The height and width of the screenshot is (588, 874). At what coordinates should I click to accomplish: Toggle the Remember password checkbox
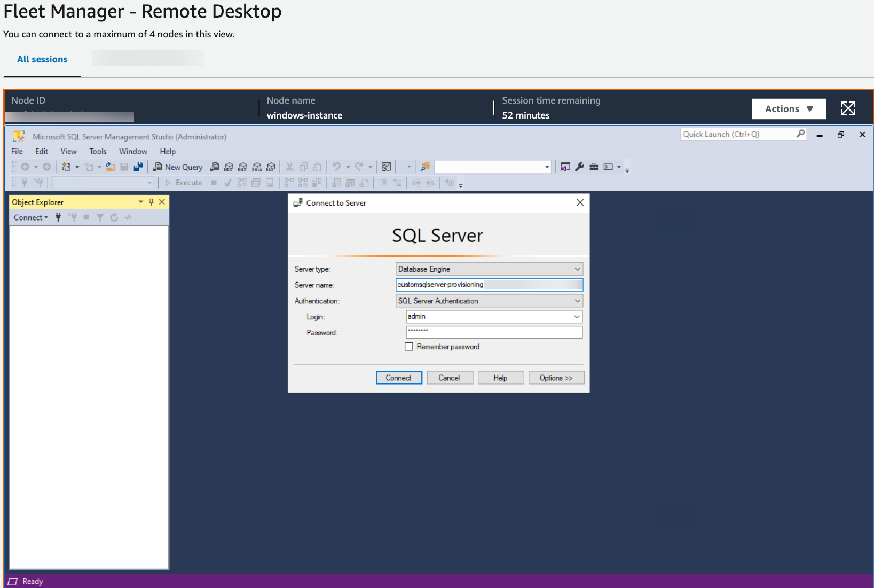(x=409, y=347)
